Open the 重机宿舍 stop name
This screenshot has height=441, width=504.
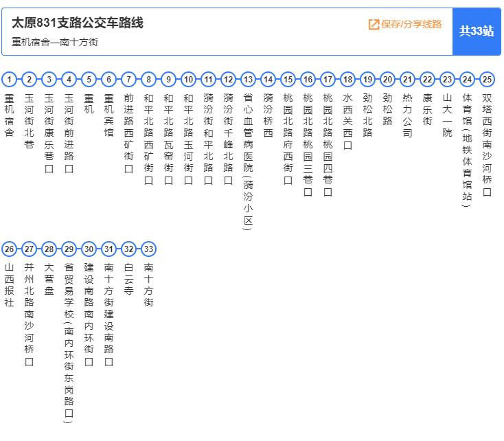point(10,115)
